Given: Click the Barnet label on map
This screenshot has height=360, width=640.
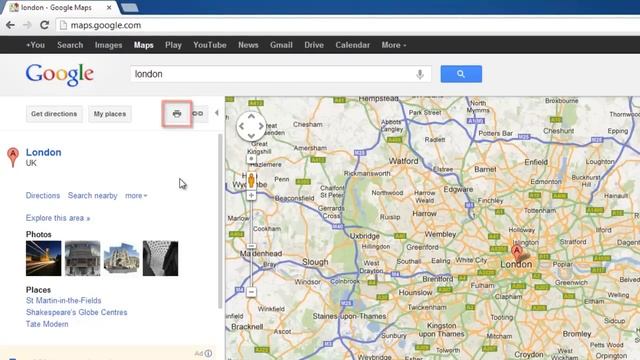Looking at the screenshot, I should click(x=485, y=169).
